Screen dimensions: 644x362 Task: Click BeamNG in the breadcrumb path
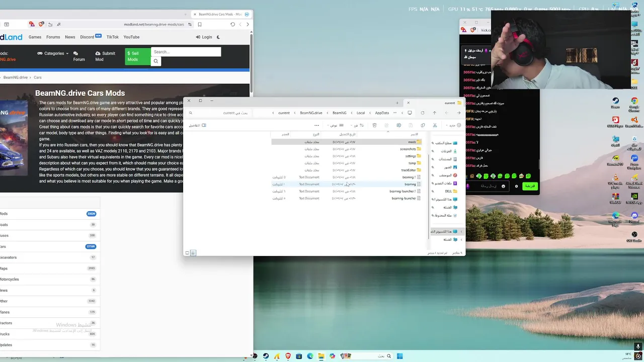(340, 113)
